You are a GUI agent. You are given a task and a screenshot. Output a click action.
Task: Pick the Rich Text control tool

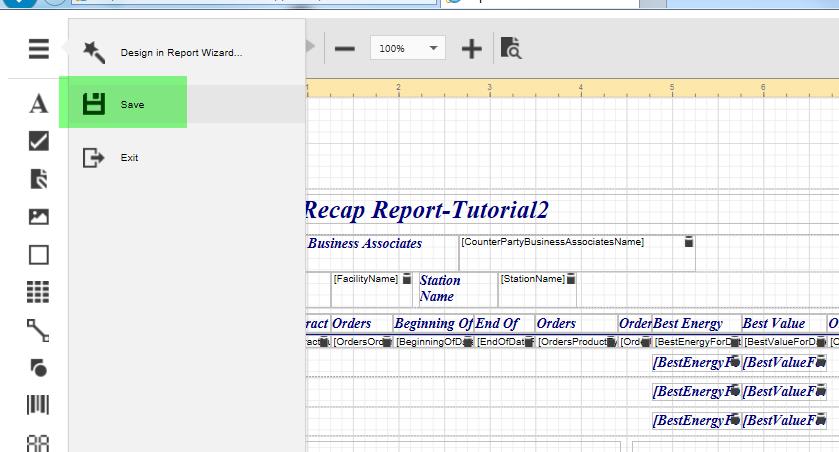point(38,179)
